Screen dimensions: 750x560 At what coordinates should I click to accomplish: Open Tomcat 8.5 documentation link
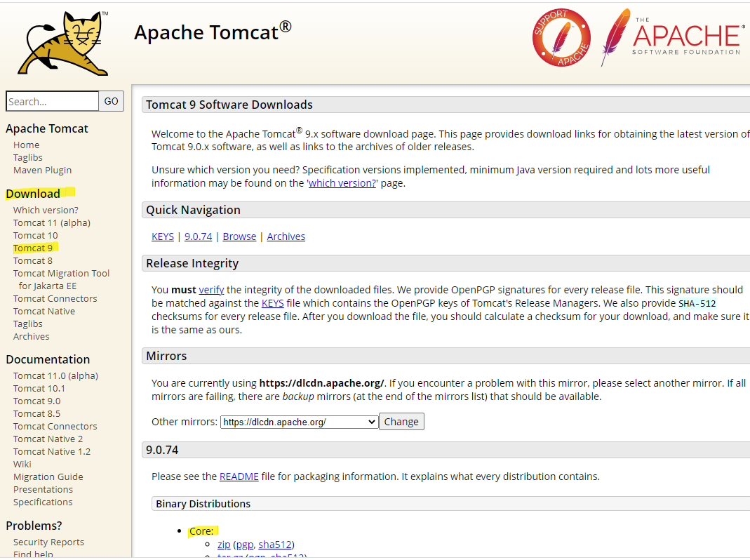point(36,413)
